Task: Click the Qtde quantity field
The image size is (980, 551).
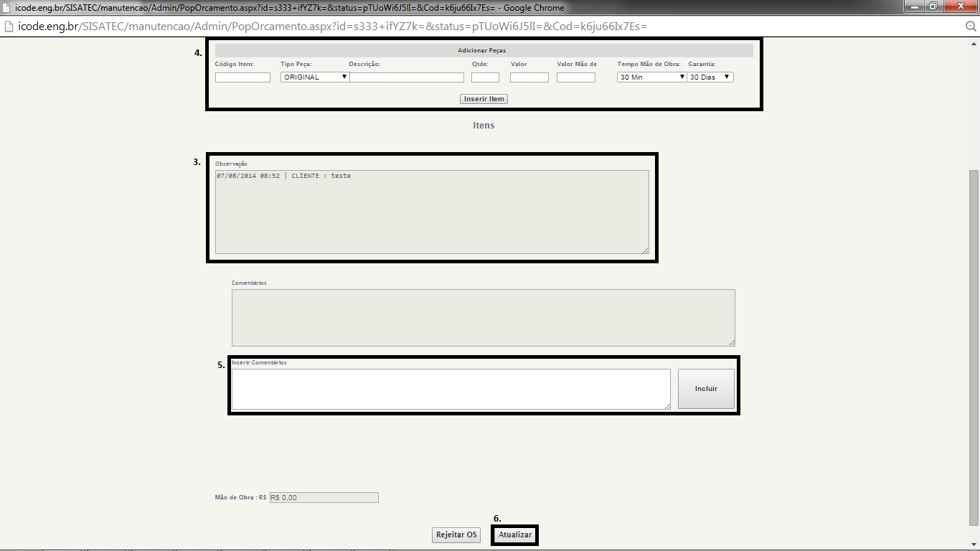Action: 485,77
